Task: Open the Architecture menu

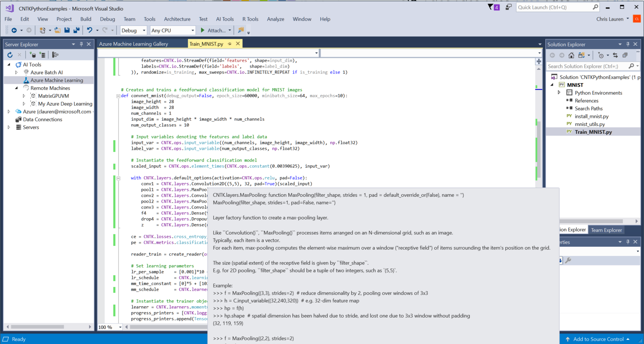Action: (177, 19)
